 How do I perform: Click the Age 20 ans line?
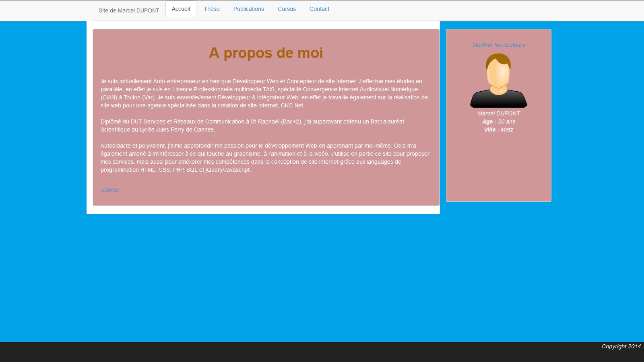498,121
